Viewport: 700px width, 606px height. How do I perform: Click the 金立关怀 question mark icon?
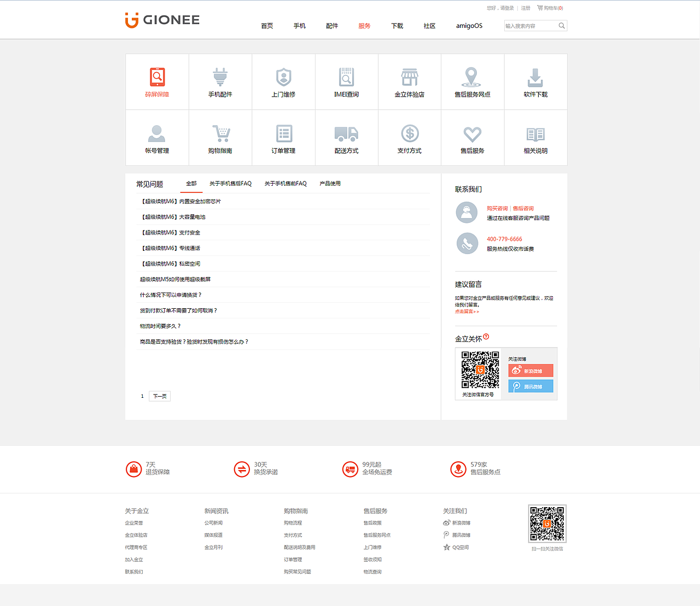[486, 337]
